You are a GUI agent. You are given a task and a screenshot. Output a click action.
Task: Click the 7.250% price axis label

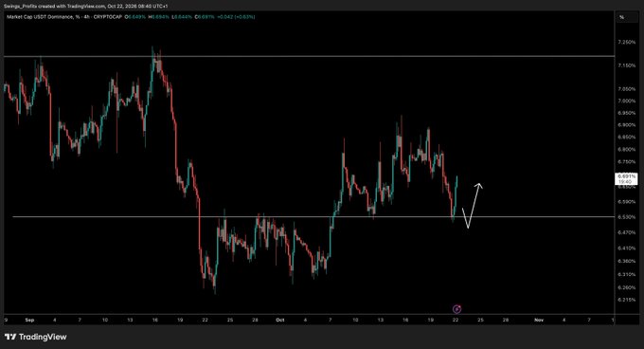pos(626,42)
